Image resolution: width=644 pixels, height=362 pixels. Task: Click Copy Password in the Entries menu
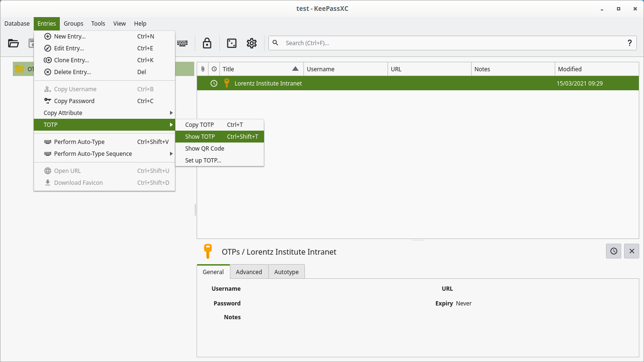74,101
